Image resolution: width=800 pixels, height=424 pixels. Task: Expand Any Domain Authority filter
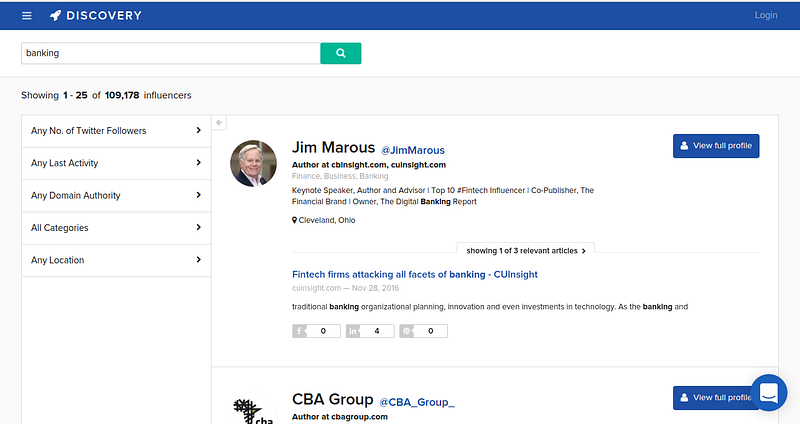[x=116, y=195]
